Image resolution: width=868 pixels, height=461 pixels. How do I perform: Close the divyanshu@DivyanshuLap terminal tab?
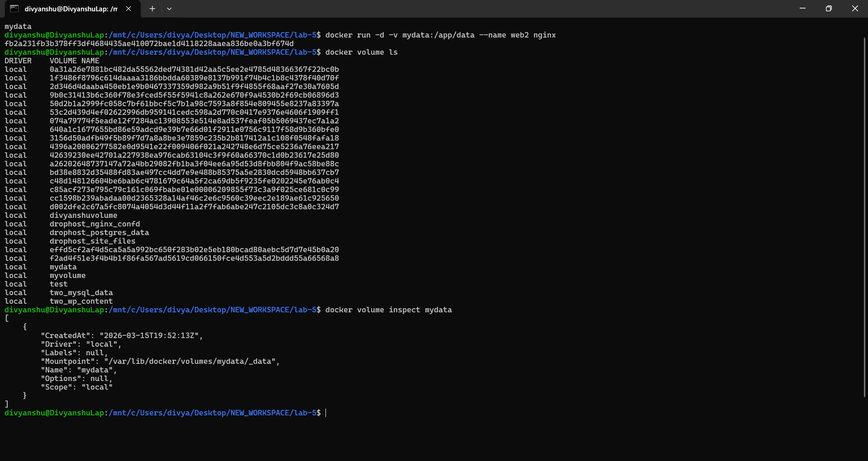(x=128, y=9)
